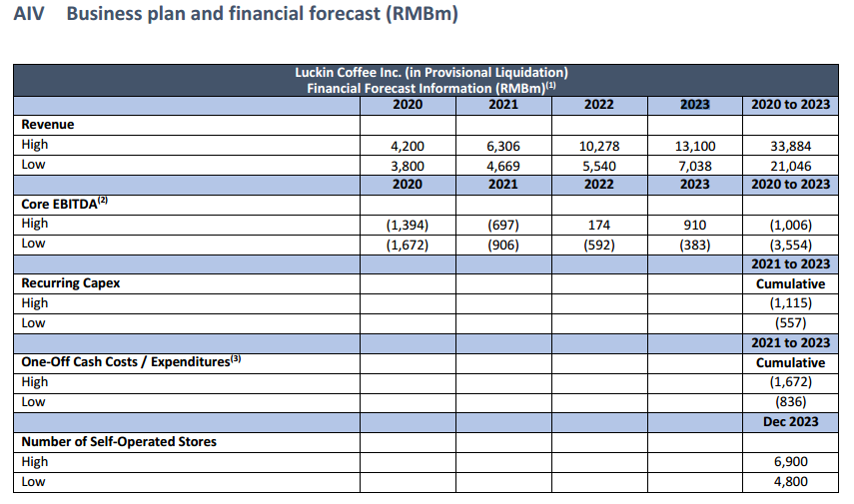Select the 6,900 self-operated stores value
854x504 pixels.
(x=790, y=462)
